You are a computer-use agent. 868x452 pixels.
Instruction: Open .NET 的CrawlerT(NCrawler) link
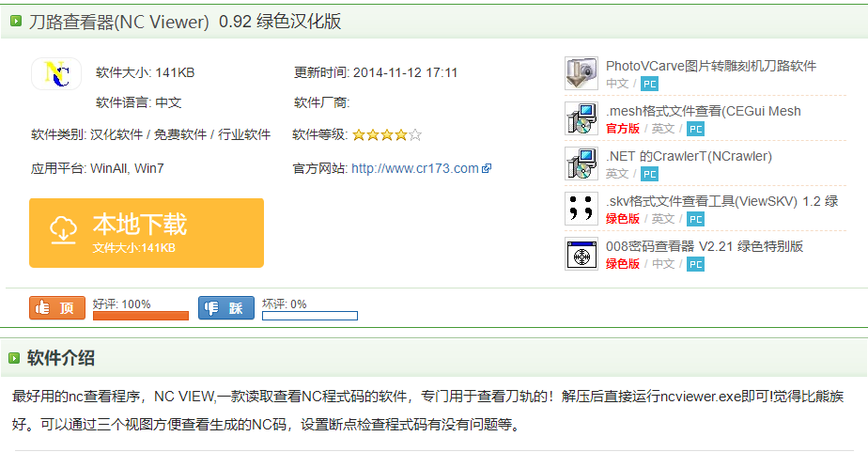(x=689, y=156)
